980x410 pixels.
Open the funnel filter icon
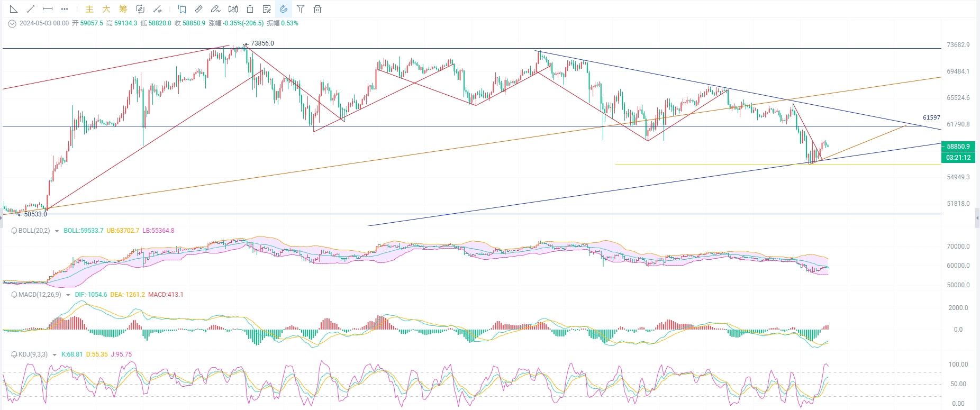[x=301, y=9]
